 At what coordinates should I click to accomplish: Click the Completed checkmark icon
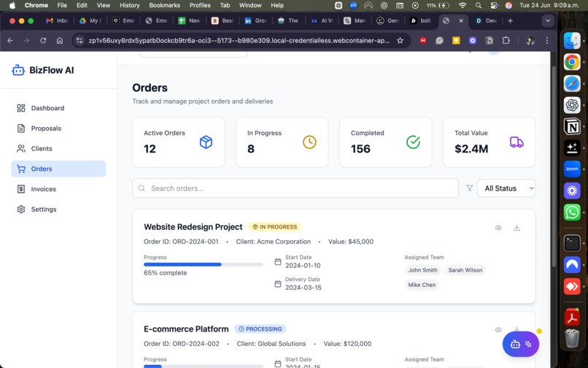pyautogui.click(x=413, y=142)
